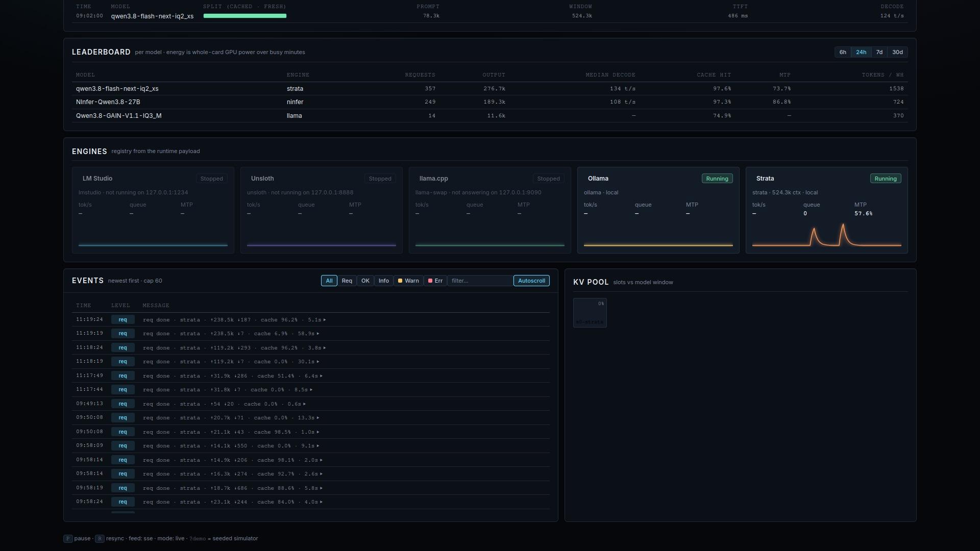This screenshot has width=980, height=551.
Task: Filter events by Info level
Action: pos(384,281)
